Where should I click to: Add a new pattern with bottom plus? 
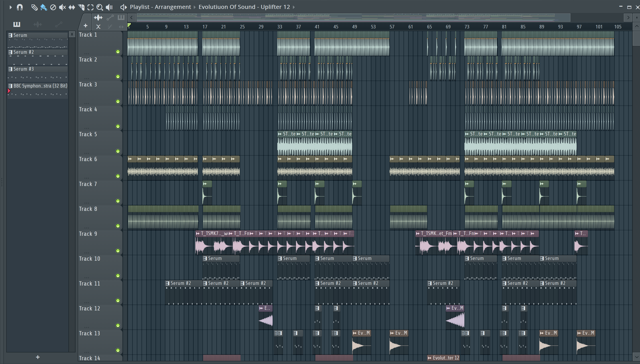point(38,357)
